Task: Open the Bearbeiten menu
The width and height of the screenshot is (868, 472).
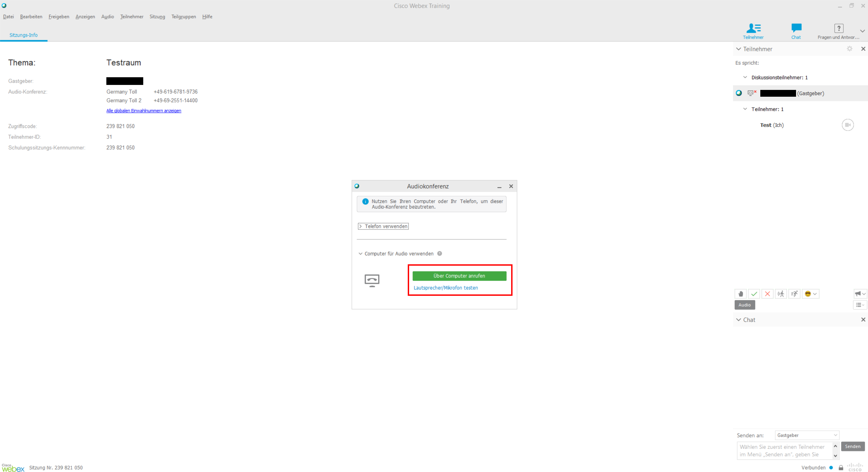Action: [31, 17]
